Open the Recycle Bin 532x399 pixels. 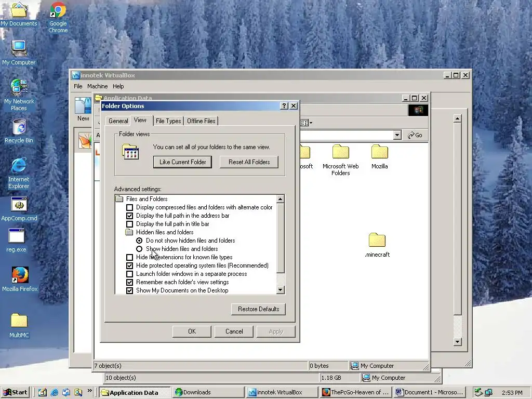click(19, 131)
